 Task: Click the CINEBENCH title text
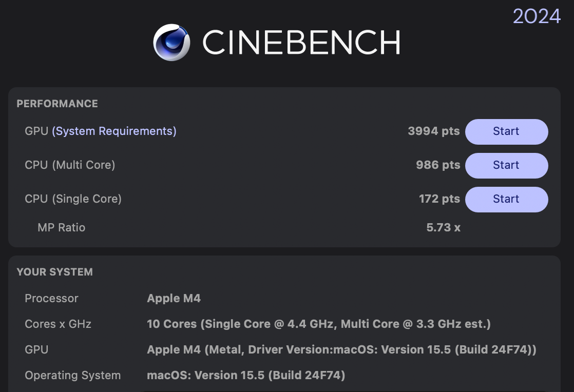pos(301,42)
